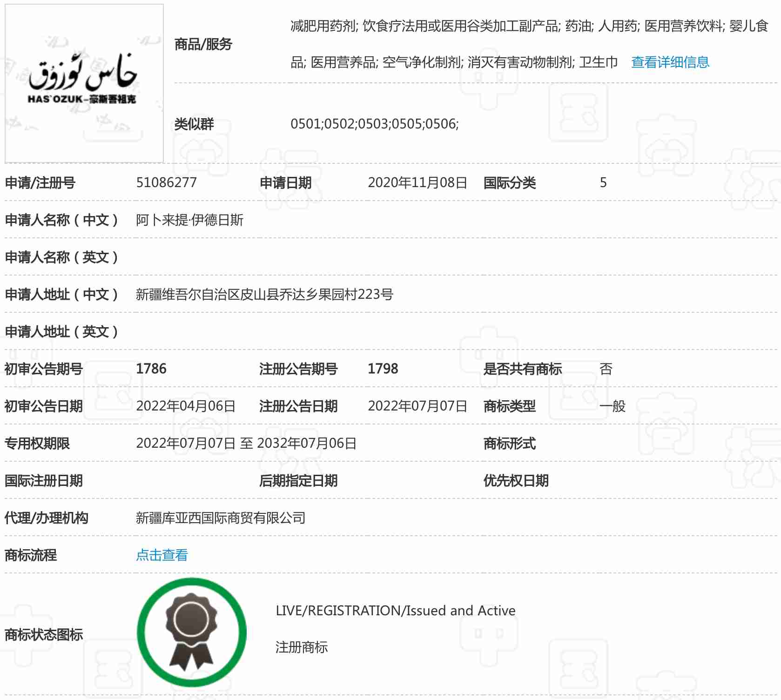Select registration announcement date 2022年07月07日

[x=417, y=406]
